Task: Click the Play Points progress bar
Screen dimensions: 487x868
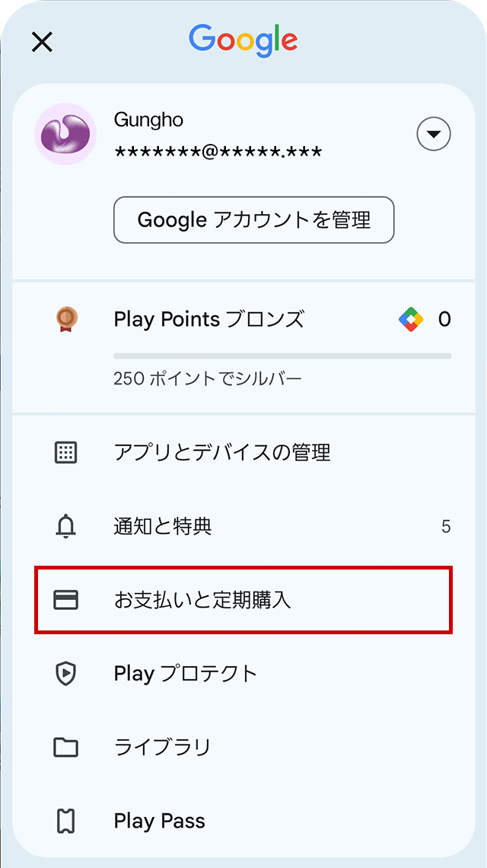Action: coord(282,356)
